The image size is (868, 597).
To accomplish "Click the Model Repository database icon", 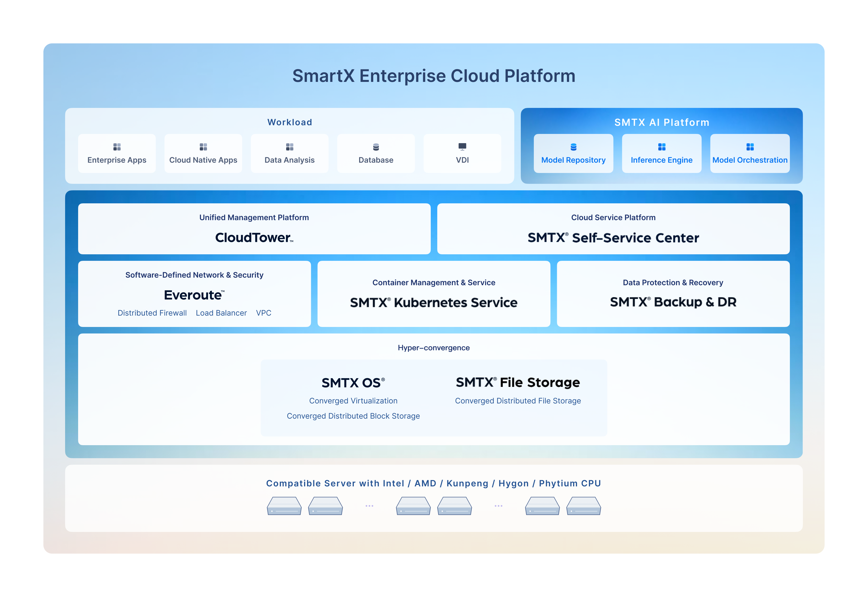I will tap(573, 147).
